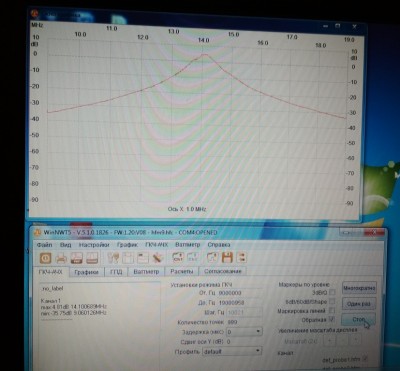The height and width of the screenshot is (371, 400).
Task: Open the Настройки menu
Action: tap(94, 245)
